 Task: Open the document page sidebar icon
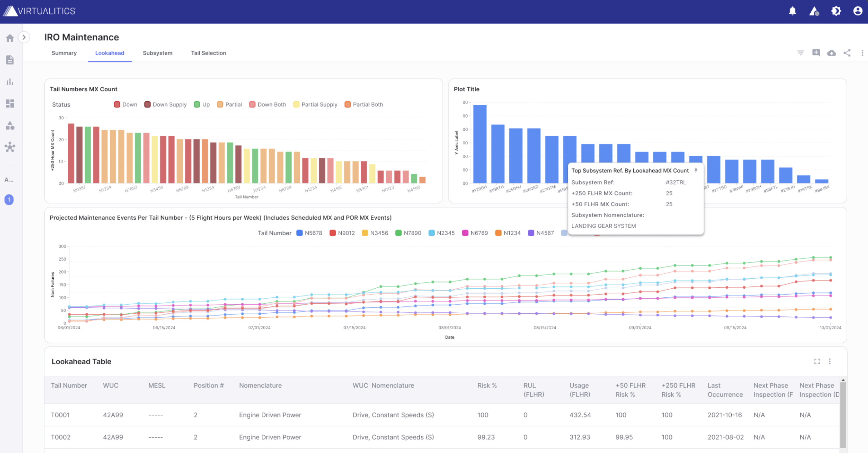tap(10, 60)
